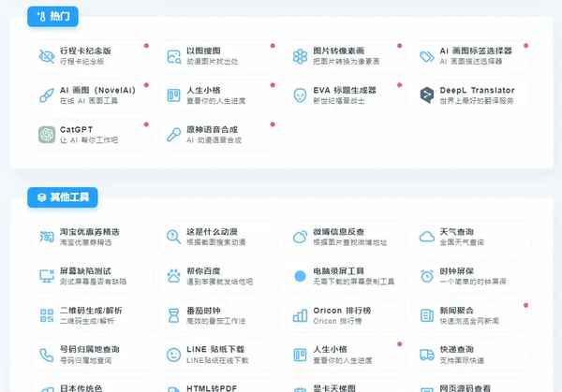562x392 pixels.
Task: Click the 屏幕缺陷测试 monitor icon
Action: [x=47, y=276]
